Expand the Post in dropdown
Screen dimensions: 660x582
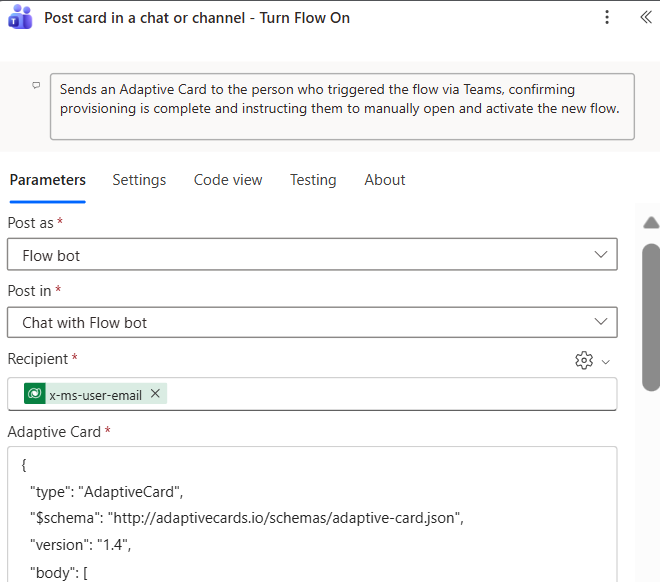pos(600,322)
